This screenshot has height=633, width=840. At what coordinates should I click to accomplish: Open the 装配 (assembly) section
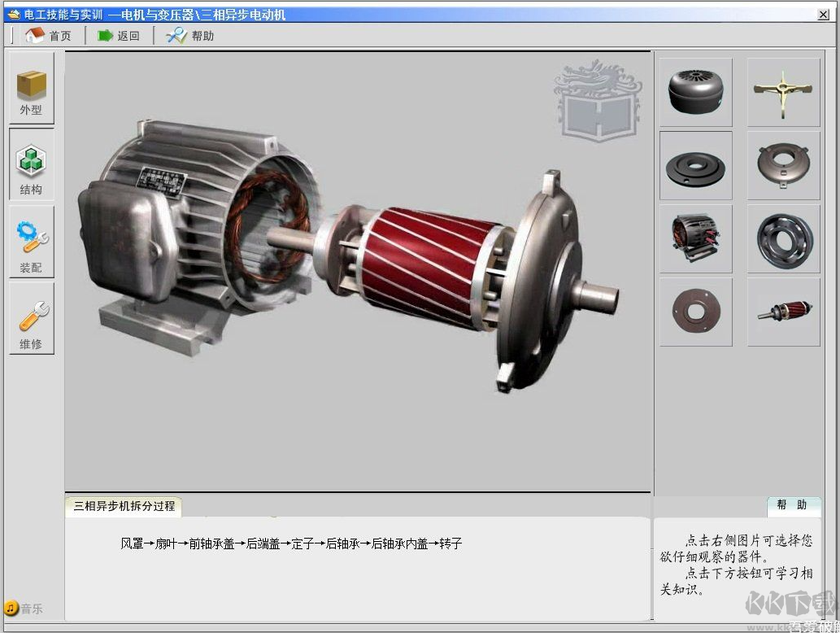pos(32,242)
